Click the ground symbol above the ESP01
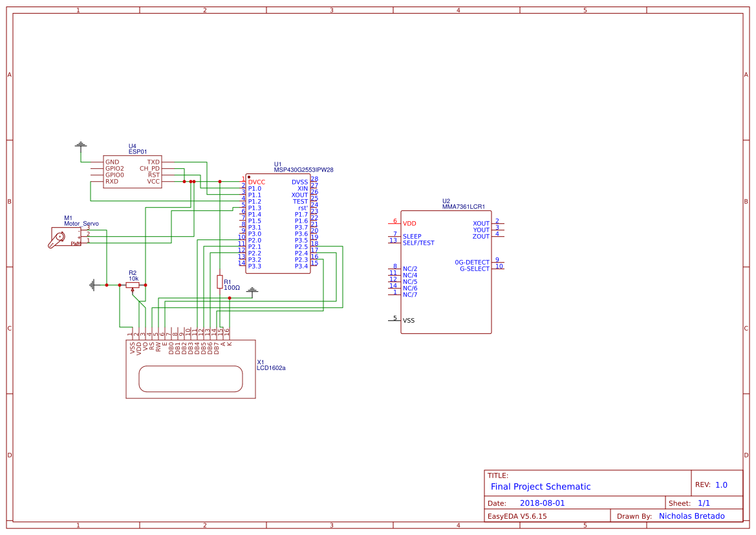The width and height of the screenshot is (756, 535). [x=81, y=144]
